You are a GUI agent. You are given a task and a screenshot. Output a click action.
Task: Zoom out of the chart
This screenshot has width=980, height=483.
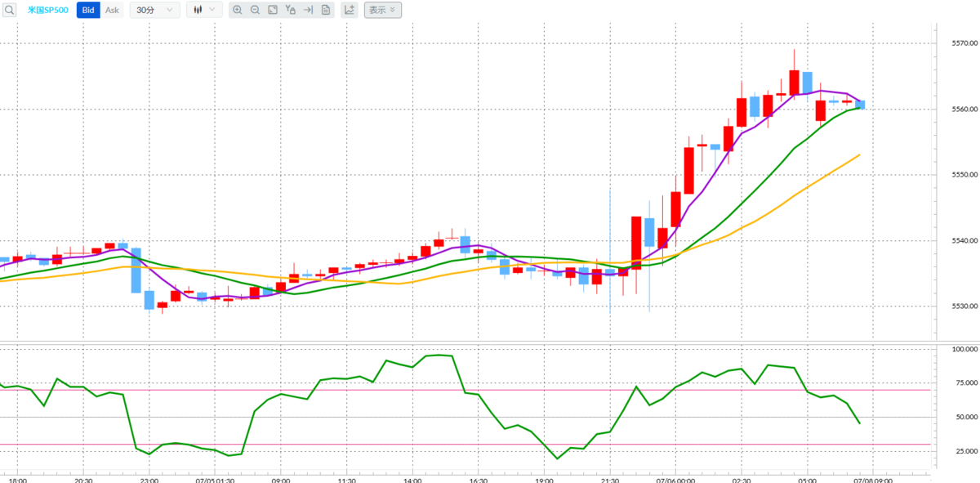point(255,11)
